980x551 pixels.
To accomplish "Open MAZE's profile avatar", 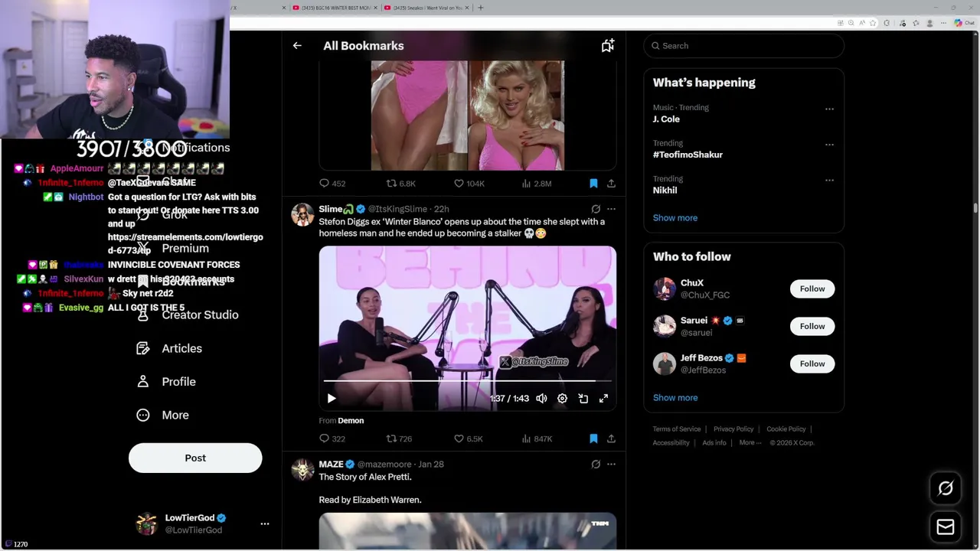I will [x=303, y=470].
